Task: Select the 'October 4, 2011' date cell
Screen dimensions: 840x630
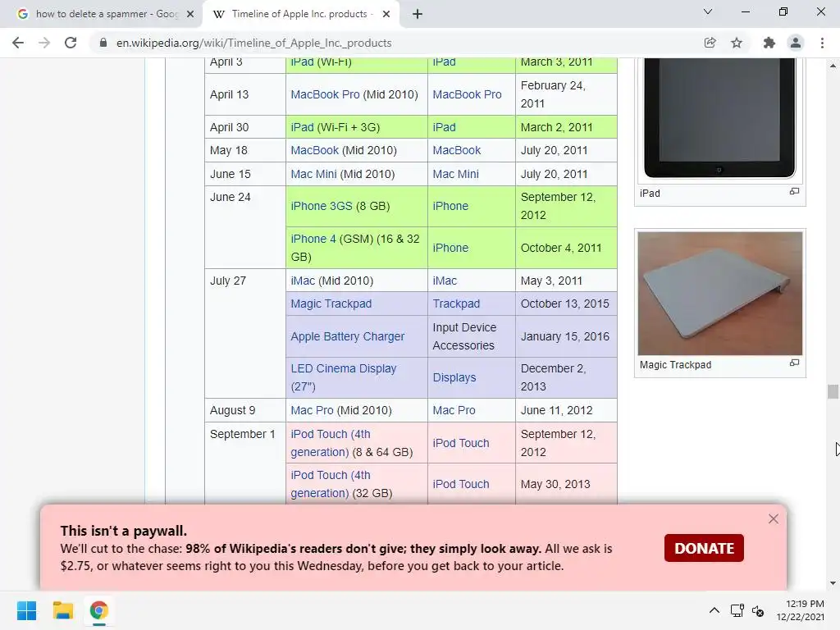Action: coord(566,248)
